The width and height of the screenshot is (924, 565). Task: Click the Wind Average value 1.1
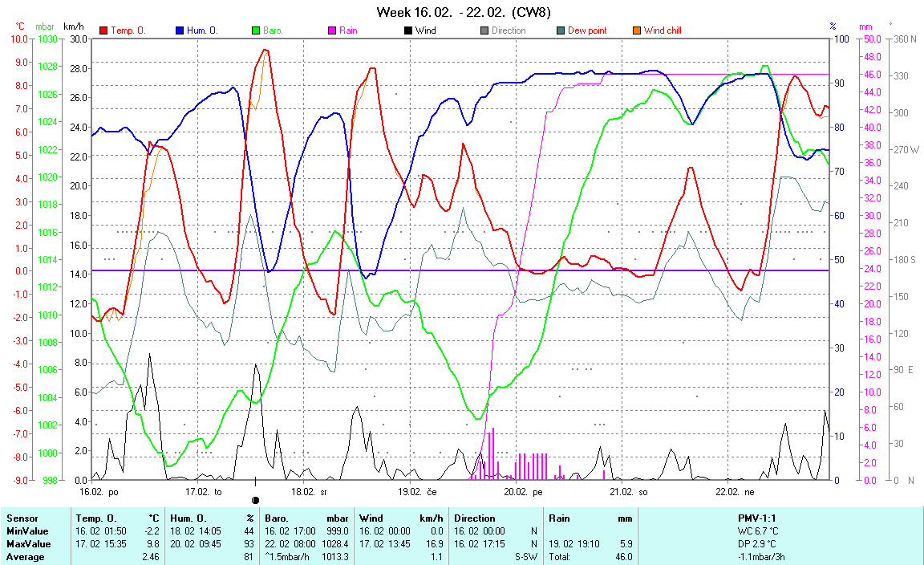tap(436, 557)
